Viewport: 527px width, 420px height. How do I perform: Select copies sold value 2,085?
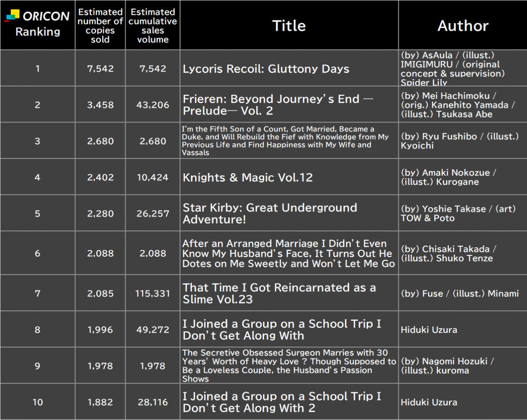pyautogui.click(x=100, y=294)
